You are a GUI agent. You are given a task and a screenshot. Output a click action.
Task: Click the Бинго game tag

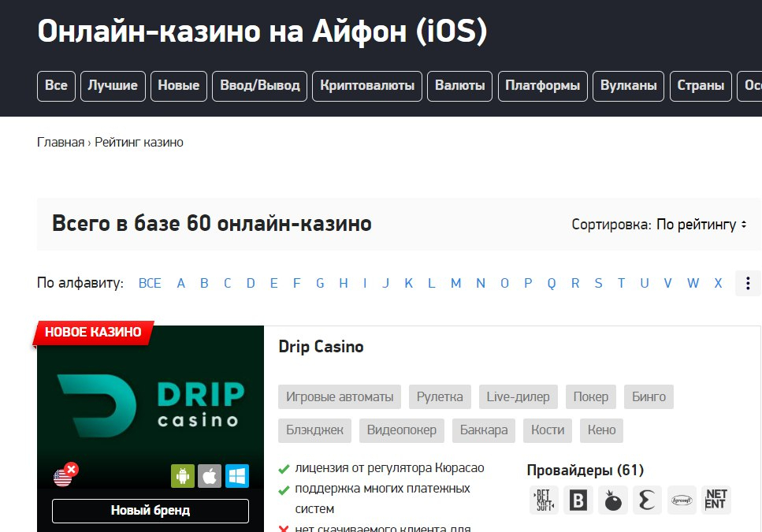(649, 397)
